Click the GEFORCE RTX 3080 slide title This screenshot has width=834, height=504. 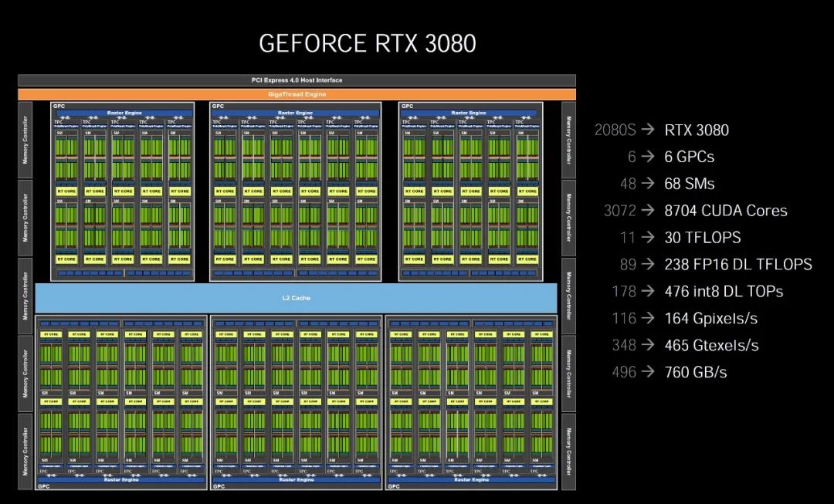(x=367, y=43)
